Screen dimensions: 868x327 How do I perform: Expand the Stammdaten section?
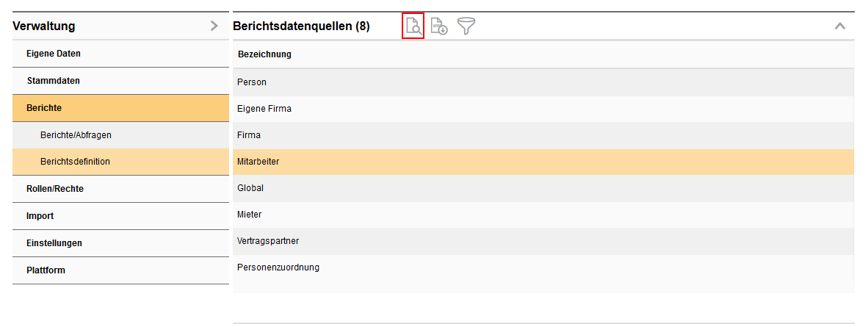point(53,81)
